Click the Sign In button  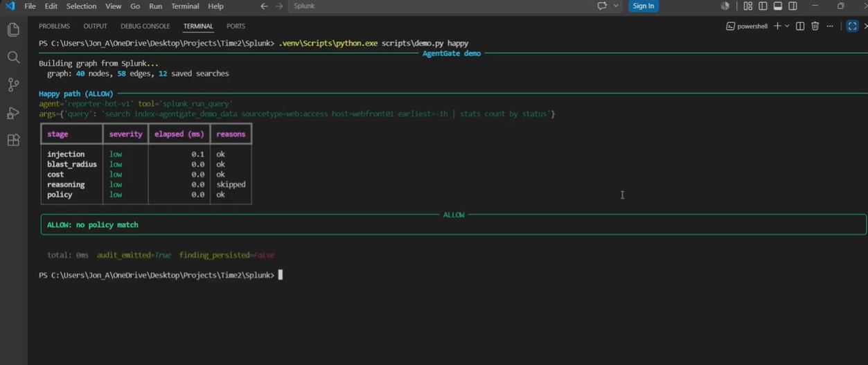(644, 6)
